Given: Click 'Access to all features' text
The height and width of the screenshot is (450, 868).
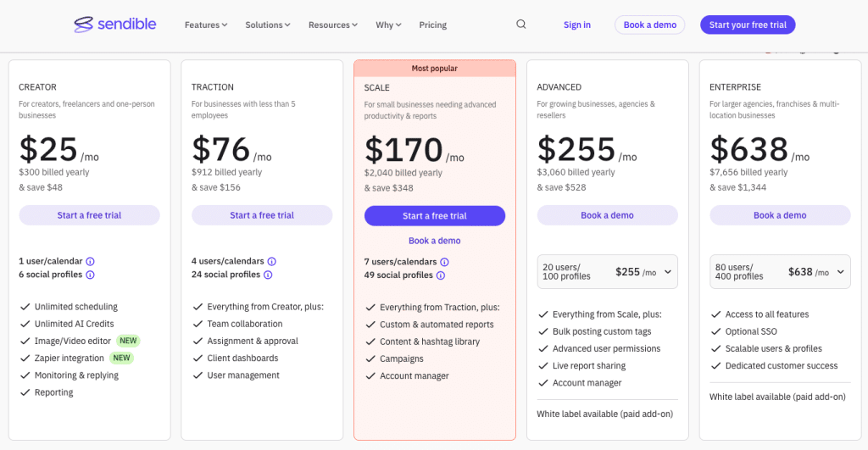Looking at the screenshot, I should pos(766,314).
